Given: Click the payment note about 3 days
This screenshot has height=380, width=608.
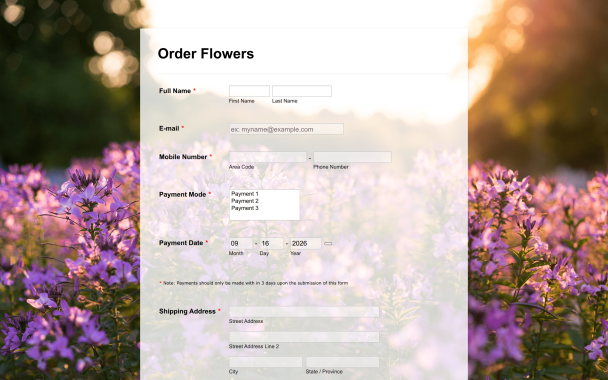Looking at the screenshot, I should click(255, 283).
